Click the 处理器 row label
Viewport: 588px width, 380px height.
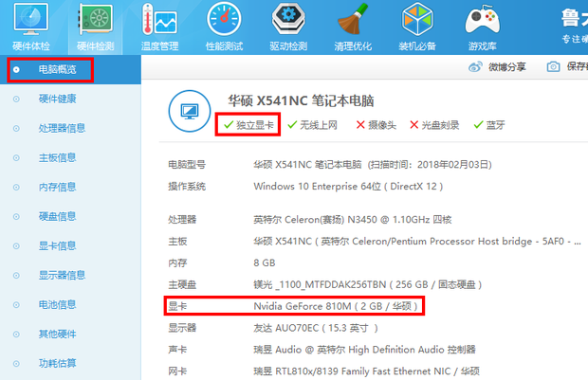pyautogui.click(x=182, y=219)
